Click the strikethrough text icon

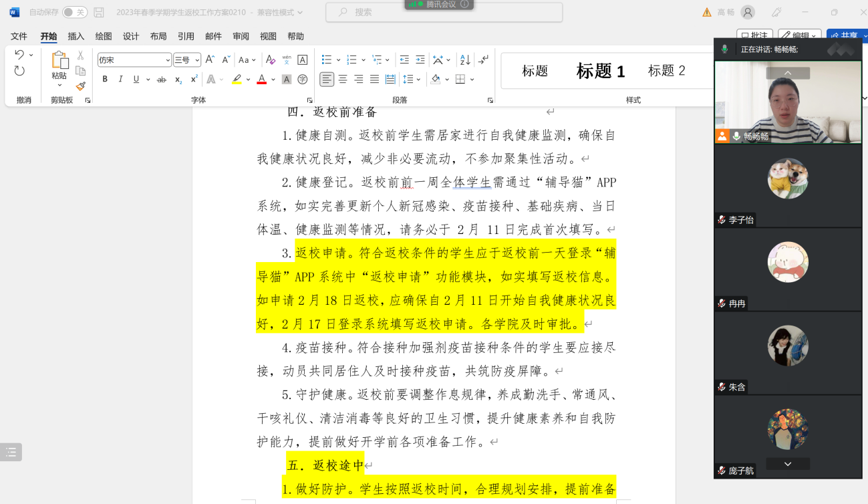pos(161,80)
